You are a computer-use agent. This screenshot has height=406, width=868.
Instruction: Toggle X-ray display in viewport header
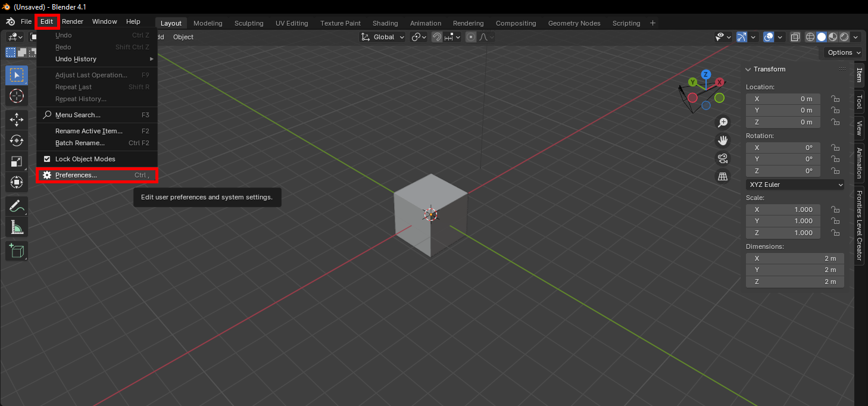point(795,37)
